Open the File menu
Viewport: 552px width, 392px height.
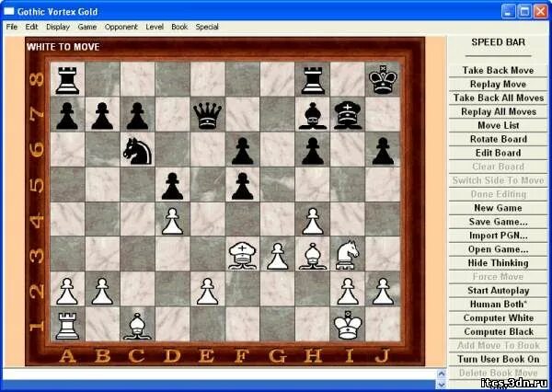(12, 27)
